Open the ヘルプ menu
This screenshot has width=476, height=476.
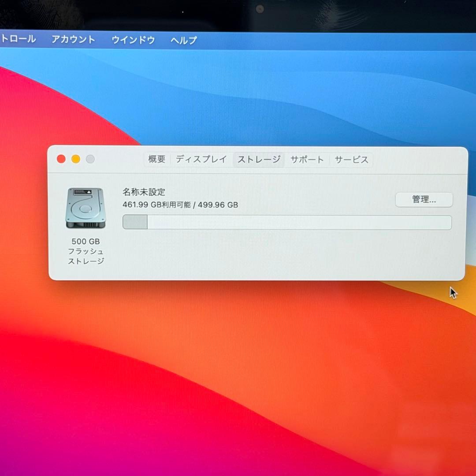pyautogui.click(x=183, y=40)
